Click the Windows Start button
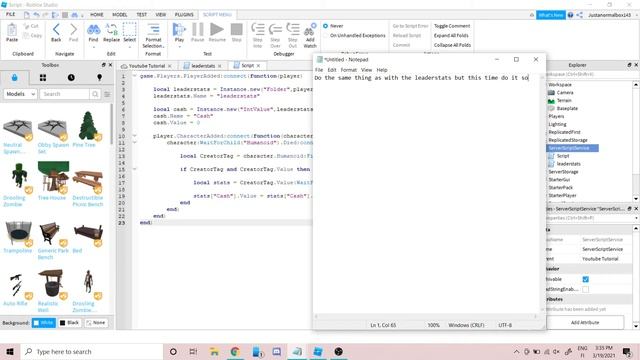 [x=10, y=351]
